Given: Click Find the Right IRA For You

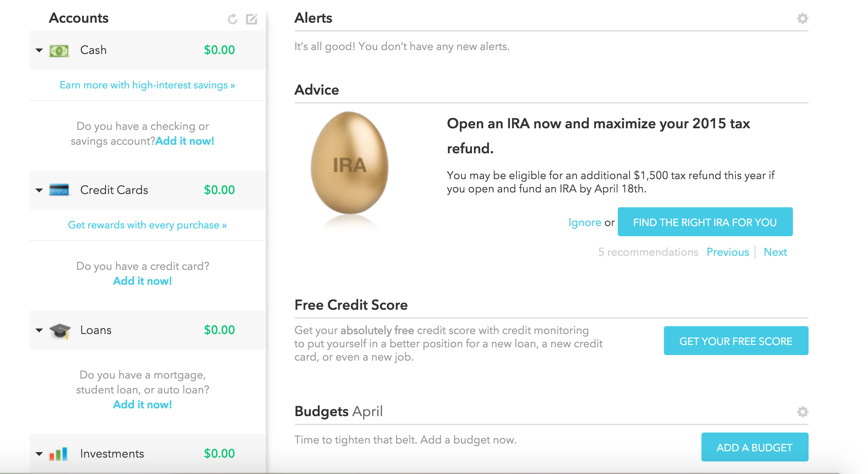Looking at the screenshot, I should pyautogui.click(x=705, y=222).
